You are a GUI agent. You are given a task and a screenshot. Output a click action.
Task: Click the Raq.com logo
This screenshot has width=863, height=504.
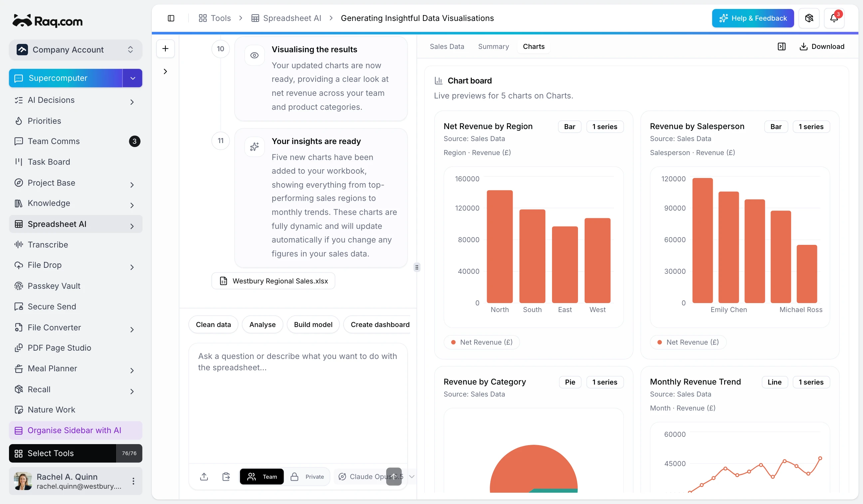(x=48, y=21)
